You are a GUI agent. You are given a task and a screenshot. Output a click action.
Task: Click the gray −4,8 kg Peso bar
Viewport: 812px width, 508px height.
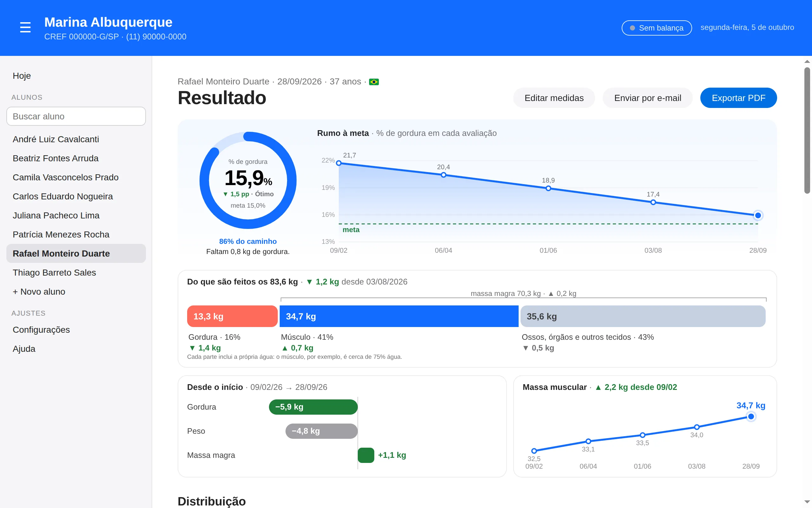tap(321, 431)
